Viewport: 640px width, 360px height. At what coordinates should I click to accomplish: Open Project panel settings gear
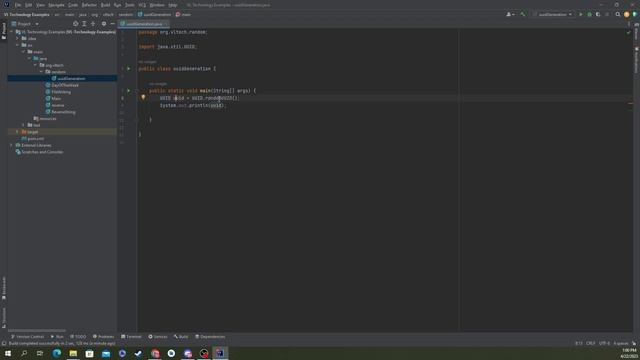point(104,24)
